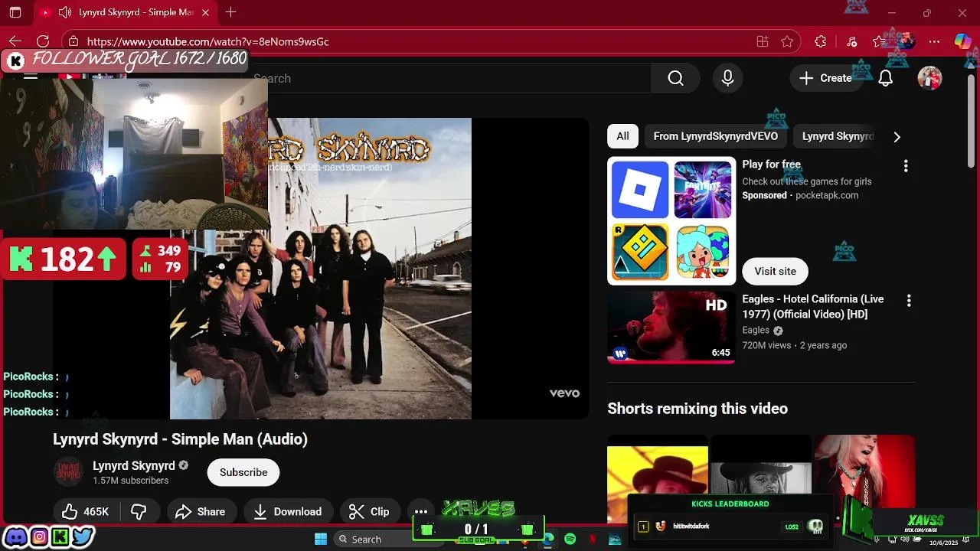Click the YouTube search magnifier button
The width and height of the screenshot is (980, 551).
coord(675,78)
